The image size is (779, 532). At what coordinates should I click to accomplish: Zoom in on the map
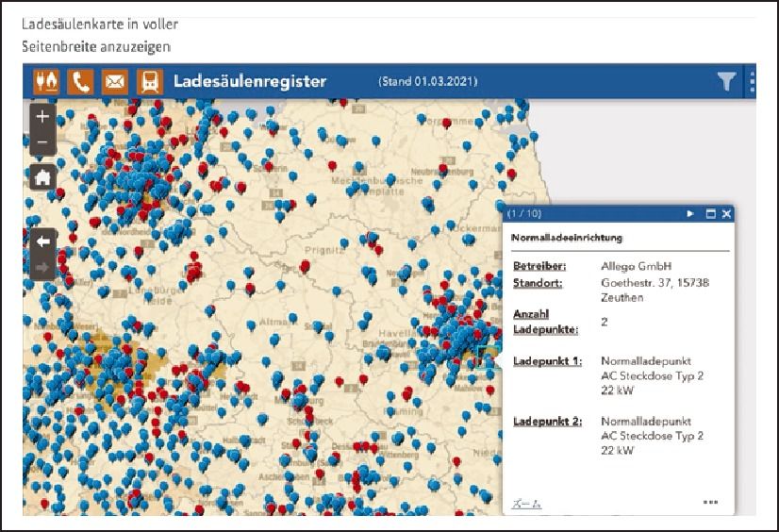42,117
